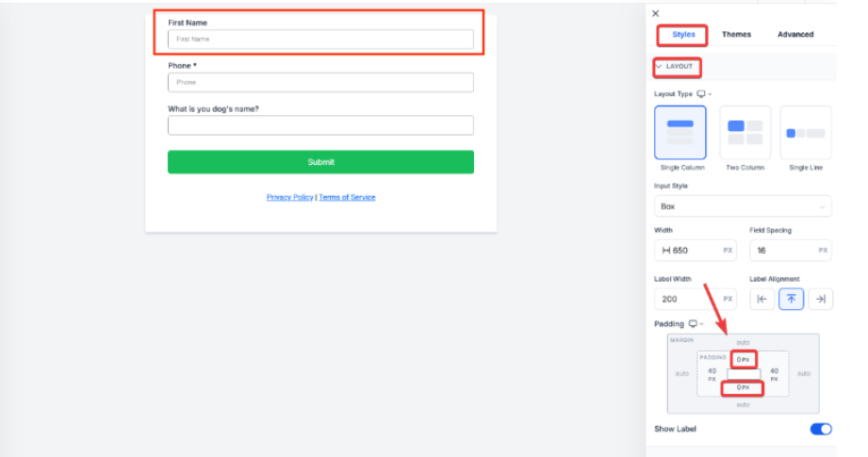868x457 pixels.
Task: Click the top padding value box
Action: tap(743, 359)
